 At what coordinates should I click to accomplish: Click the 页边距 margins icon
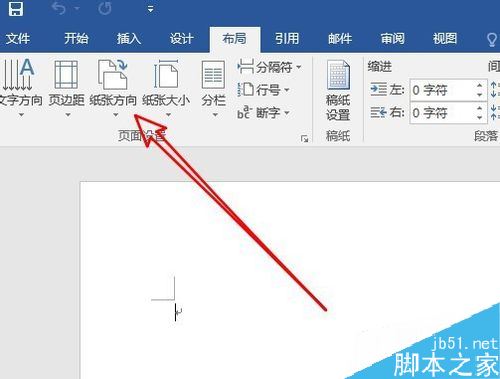(x=66, y=75)
